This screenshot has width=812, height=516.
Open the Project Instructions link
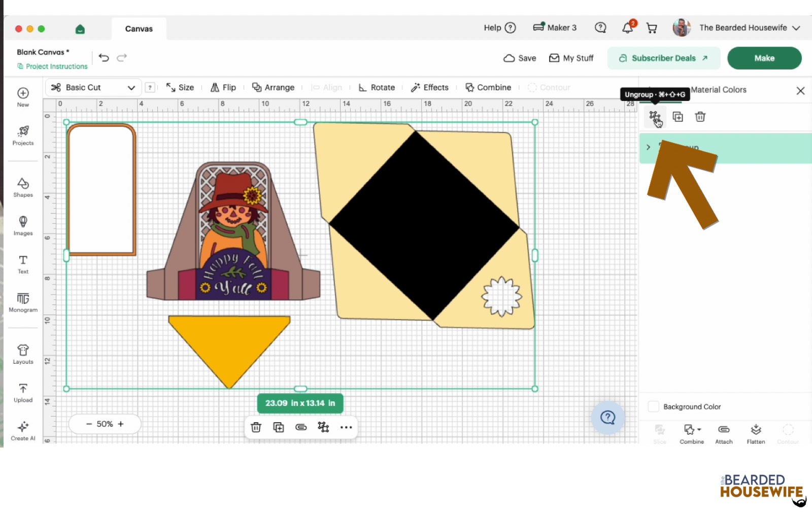click(x=52, y=66)
